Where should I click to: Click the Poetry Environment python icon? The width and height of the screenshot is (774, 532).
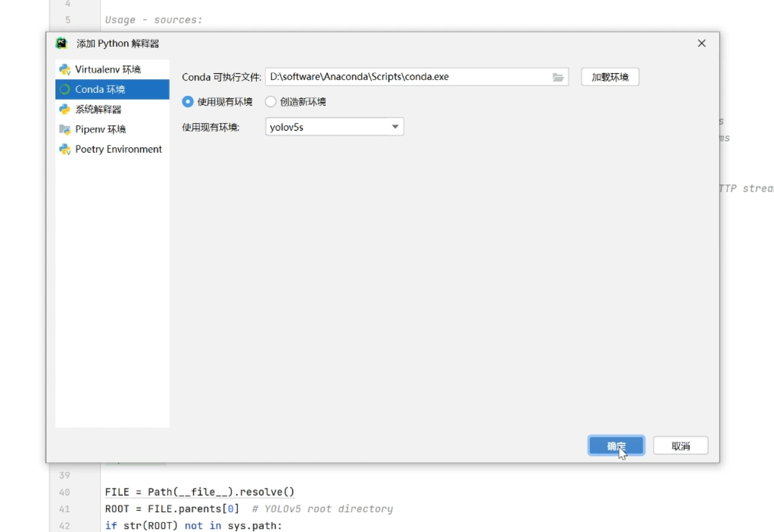pos(65,149)
